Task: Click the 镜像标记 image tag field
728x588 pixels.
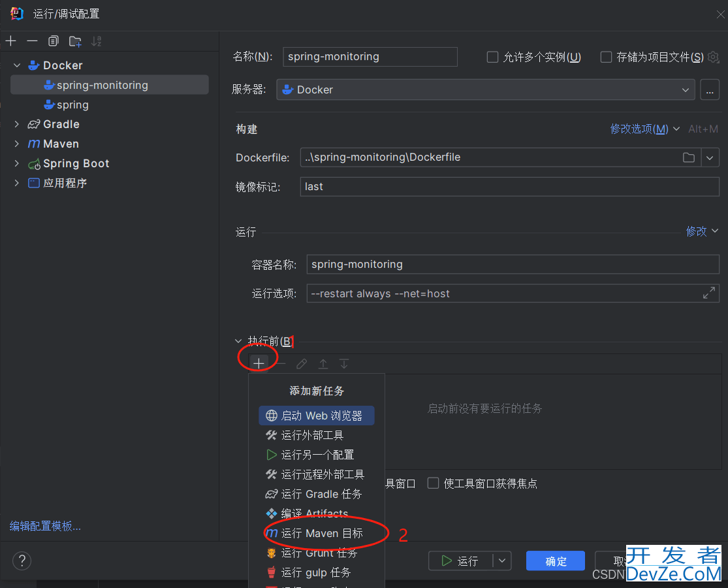Action: point(509,187)
